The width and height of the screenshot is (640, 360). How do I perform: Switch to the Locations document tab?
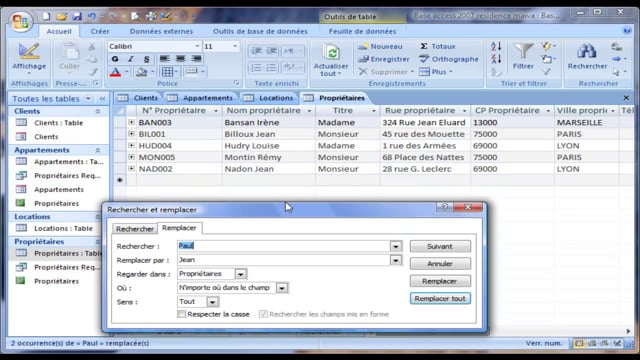click(x=270, y=98)
